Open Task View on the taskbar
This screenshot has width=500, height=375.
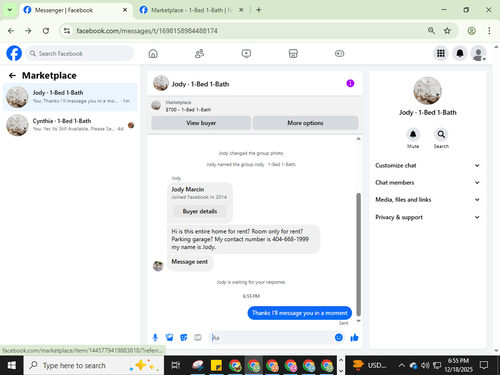[x=175, y=366]
